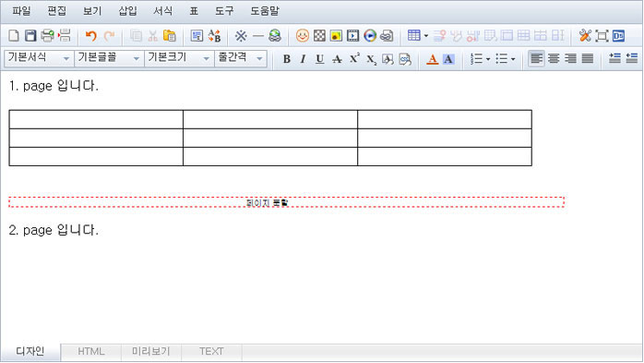Open the 기본글꼴 font dropdown
Viewport: 644px width, 363px height.
pos(109,58)
